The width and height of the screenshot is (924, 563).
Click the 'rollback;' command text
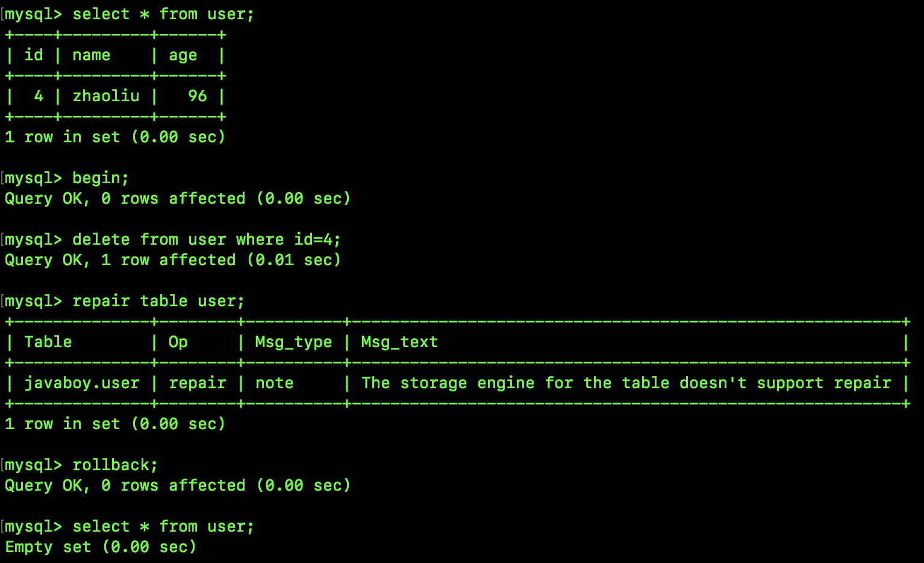[115, 465]
